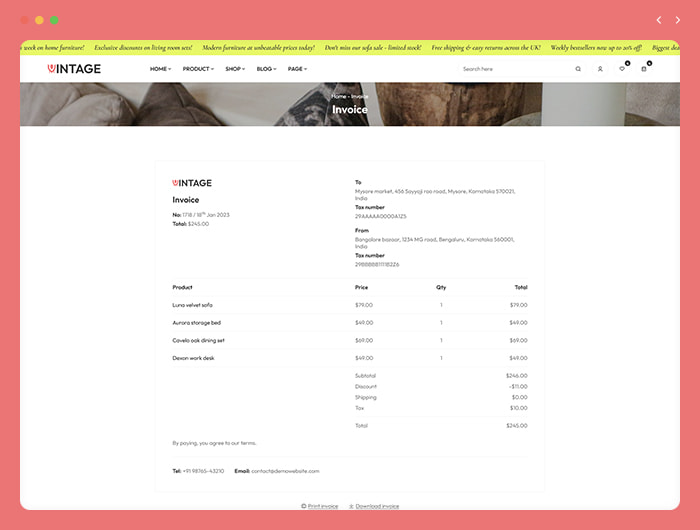Click the Print invoice link
Viewport: 700px width, 530px height.
[321, 506]
